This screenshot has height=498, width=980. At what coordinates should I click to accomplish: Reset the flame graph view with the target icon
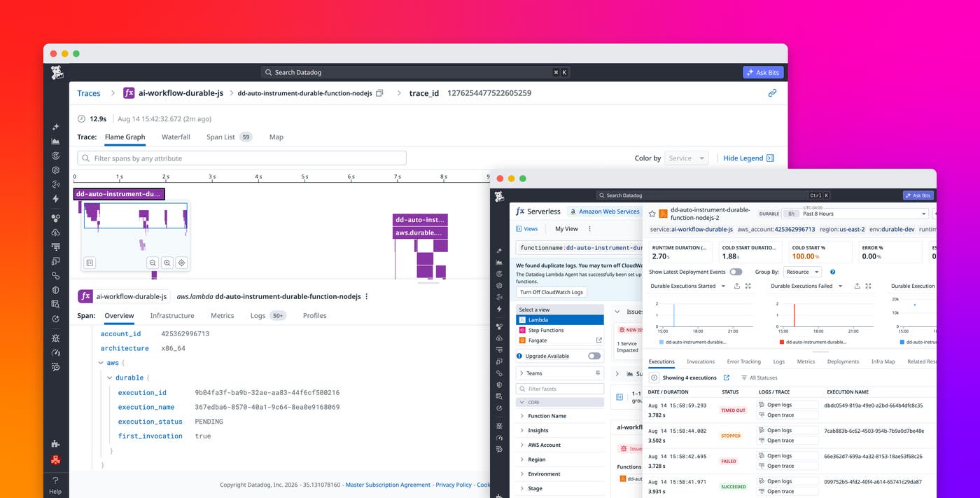pos(181,263)
